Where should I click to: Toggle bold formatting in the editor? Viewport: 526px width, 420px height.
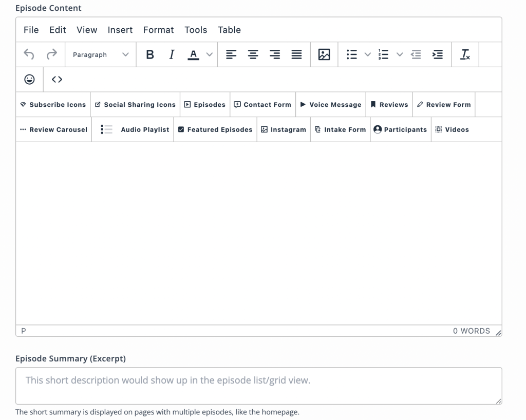(x=149, y=54)
